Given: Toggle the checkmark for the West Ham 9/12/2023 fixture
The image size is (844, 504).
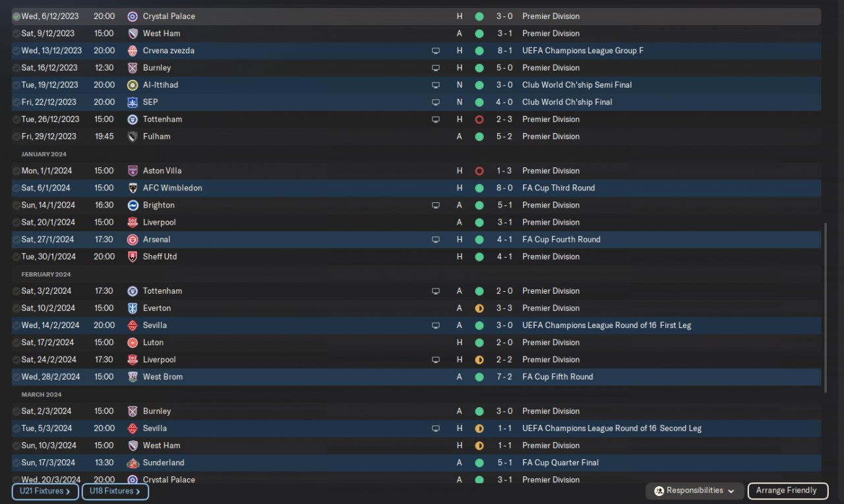Looking at the screenshot, I should (x=16, y=34).
